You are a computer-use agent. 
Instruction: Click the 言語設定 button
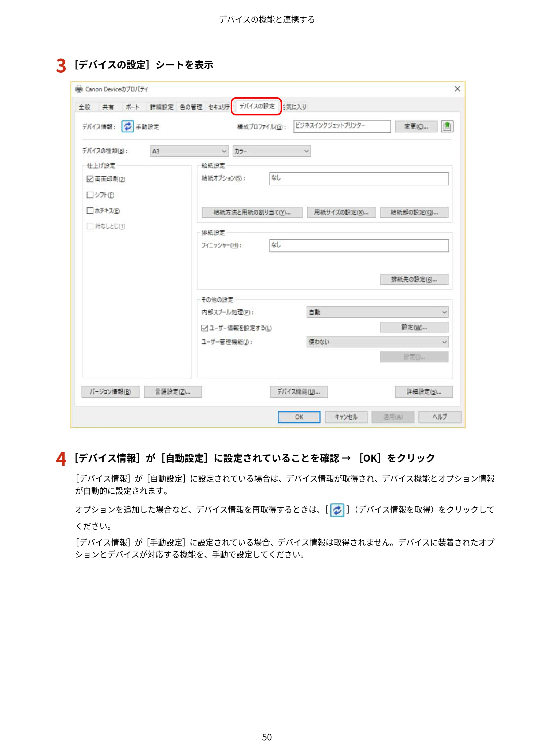coord(173,391)
